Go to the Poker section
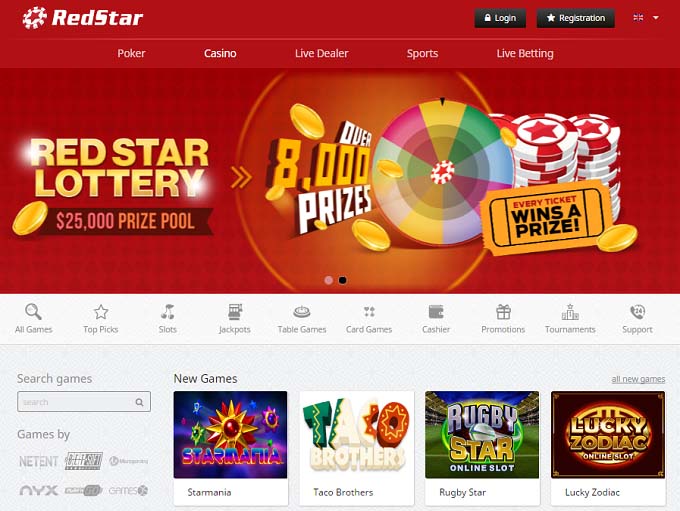 tap(131, 53)
